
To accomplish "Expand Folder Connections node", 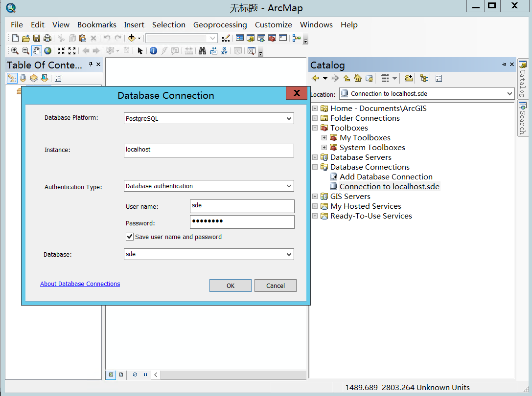I will tap(315, 118).
